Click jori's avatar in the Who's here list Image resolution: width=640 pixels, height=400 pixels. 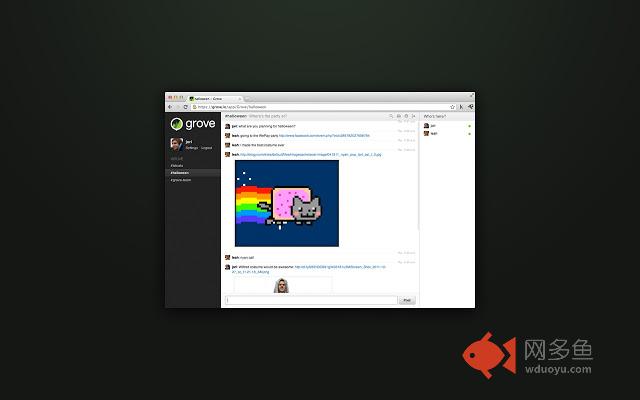pyautogui.click(x=427, y=126)
